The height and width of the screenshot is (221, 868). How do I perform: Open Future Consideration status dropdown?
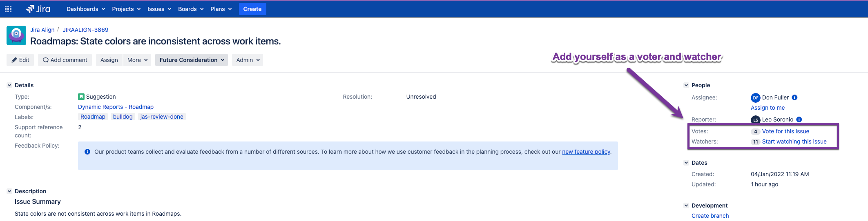point(192,60)
